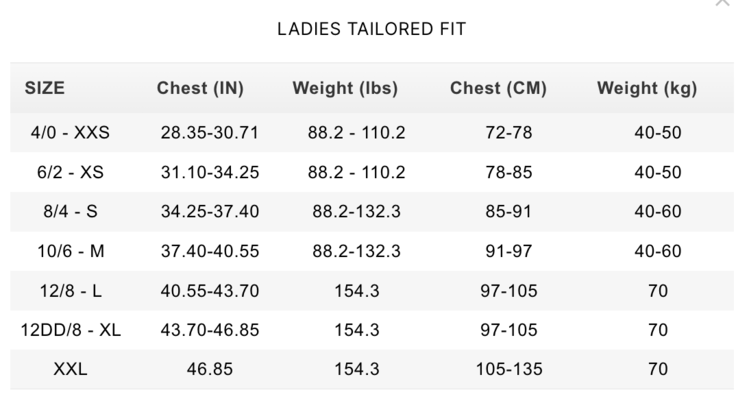Select the XXL size label

coord(70,369)
